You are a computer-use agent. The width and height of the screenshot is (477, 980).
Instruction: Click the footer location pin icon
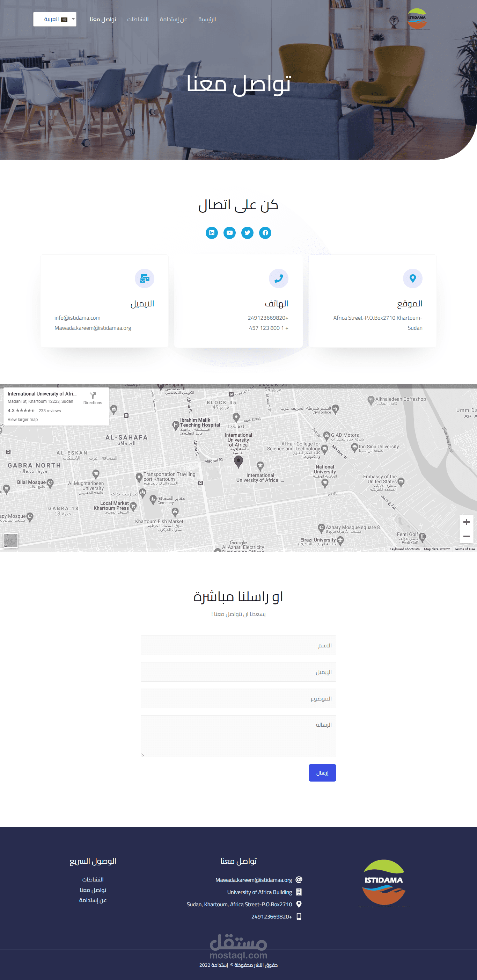(x=299, y=904)
